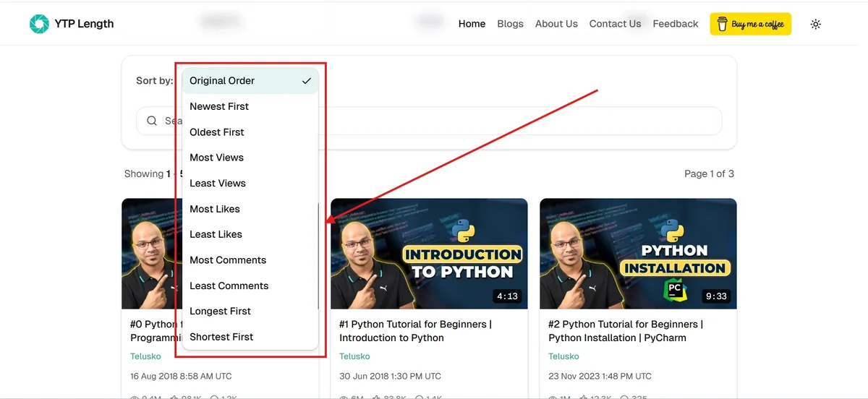
Task: Click the search magnifier icon
Action: click(x=152, y=121)
